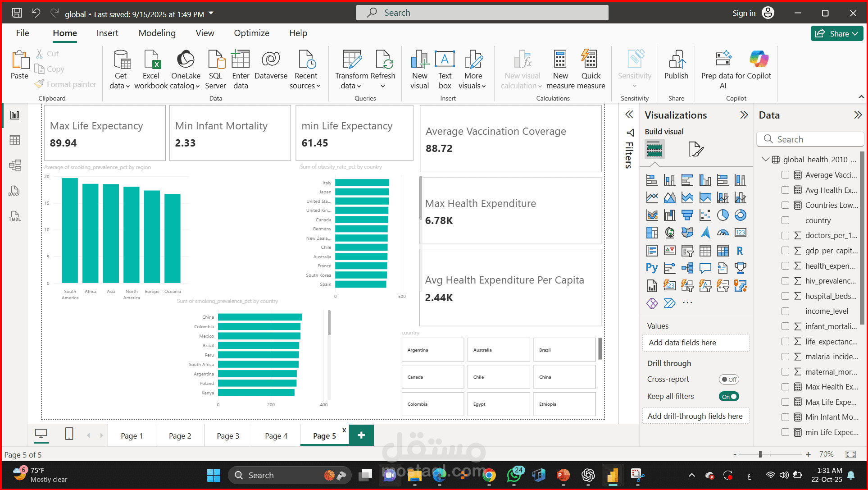
Task: Open the DAX query view icon
Action: (15, 191)
